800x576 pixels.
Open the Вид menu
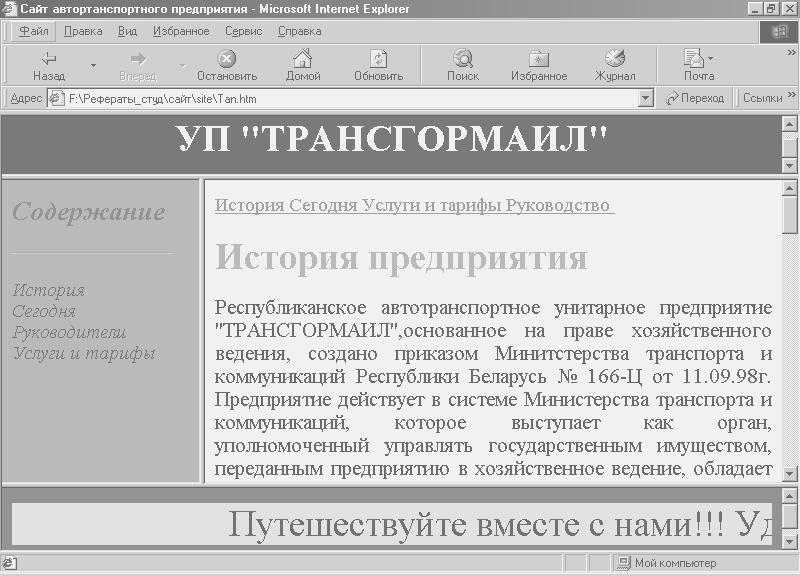[x=128, y=31]
